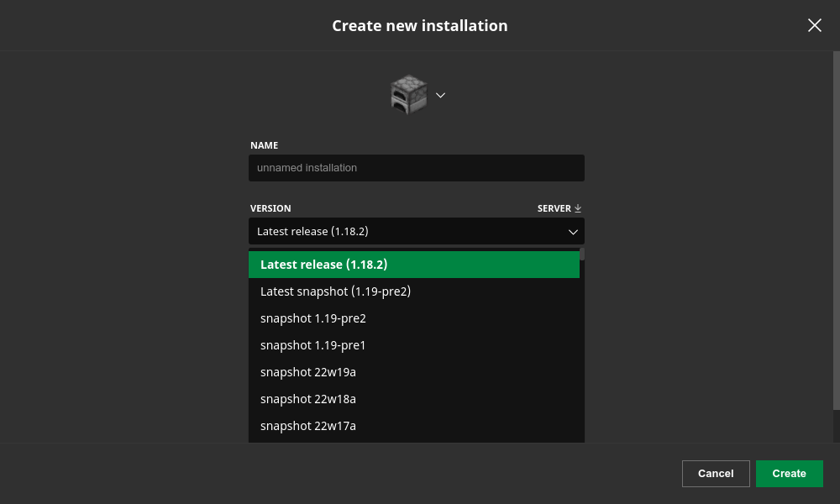Click the version box showing Latest release (1.18.2)
Image resolution: width=840 pixels, height=504 pixels.
(403, 232)
